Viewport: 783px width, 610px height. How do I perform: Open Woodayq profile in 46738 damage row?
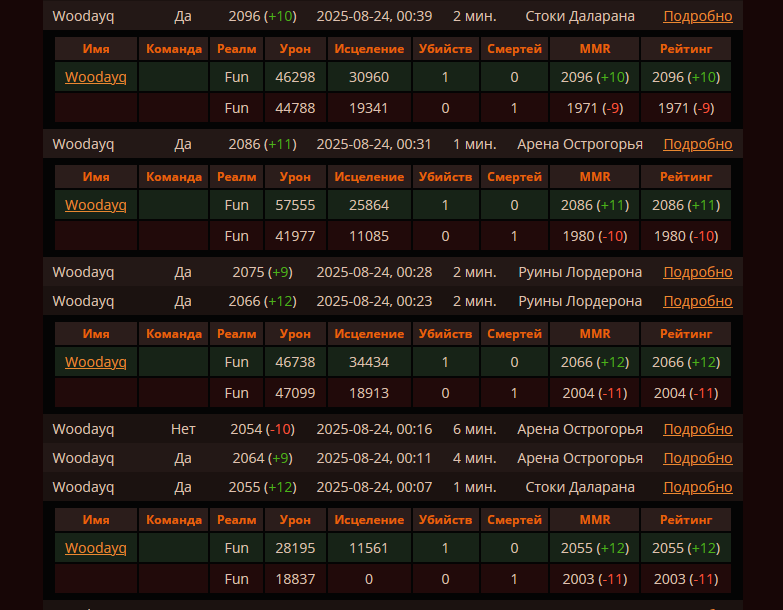95,362
